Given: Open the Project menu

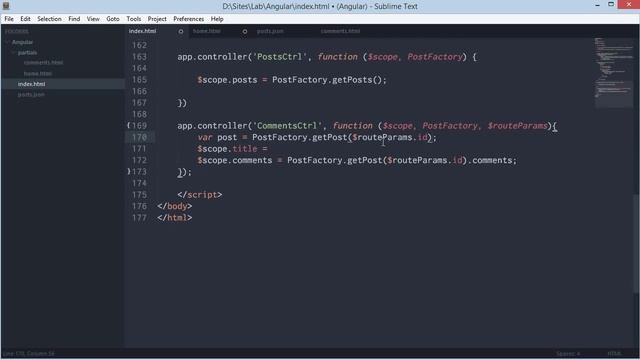Looking at the screenshot, I should point(157,19).
